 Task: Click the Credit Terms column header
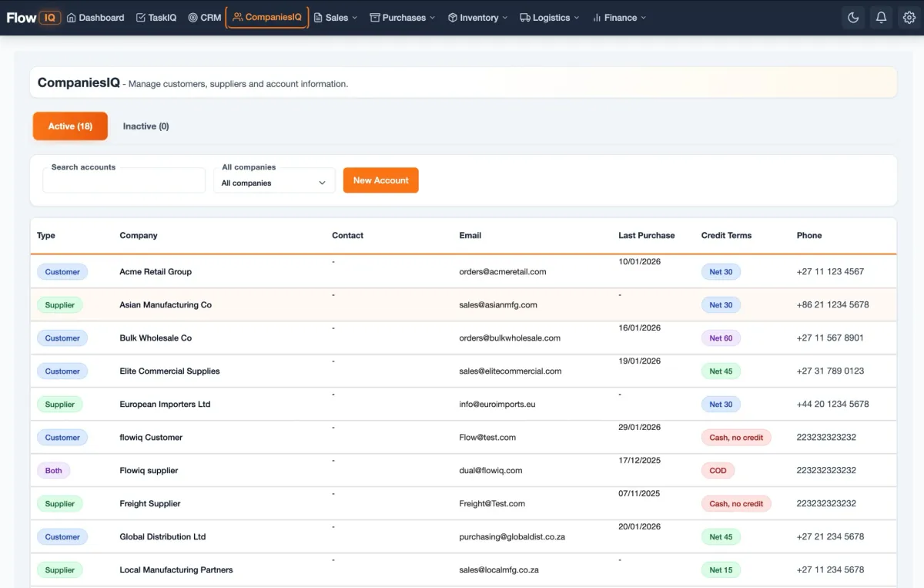click(x=726, y=236)
